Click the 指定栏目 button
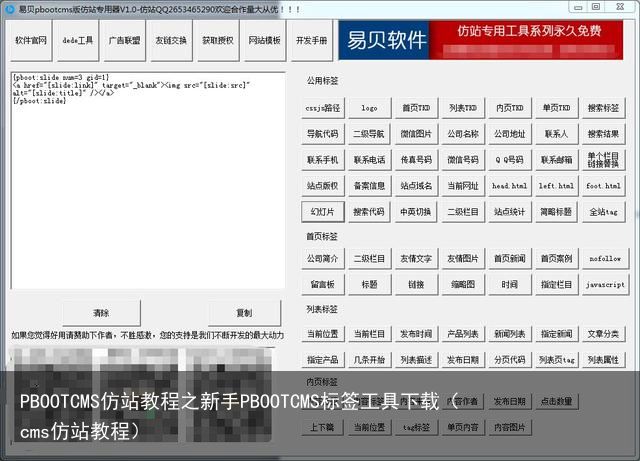This screenshot has height=461, width=640. [x=556, y=284]
